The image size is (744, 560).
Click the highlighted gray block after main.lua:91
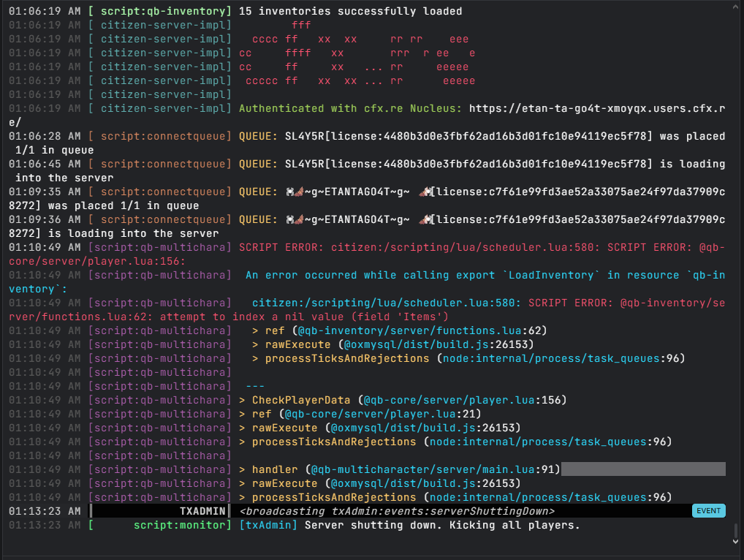tap(643, 469)
